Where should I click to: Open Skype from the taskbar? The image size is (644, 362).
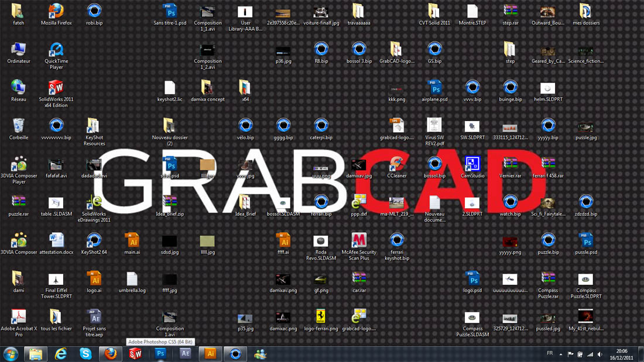click(85, 354)
